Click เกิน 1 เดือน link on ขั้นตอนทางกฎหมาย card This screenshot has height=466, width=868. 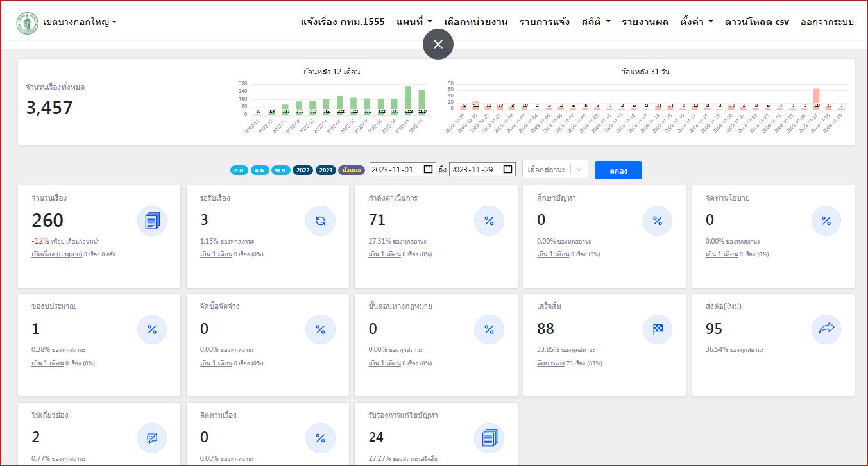pyautogui.click(x=385, y=363)
